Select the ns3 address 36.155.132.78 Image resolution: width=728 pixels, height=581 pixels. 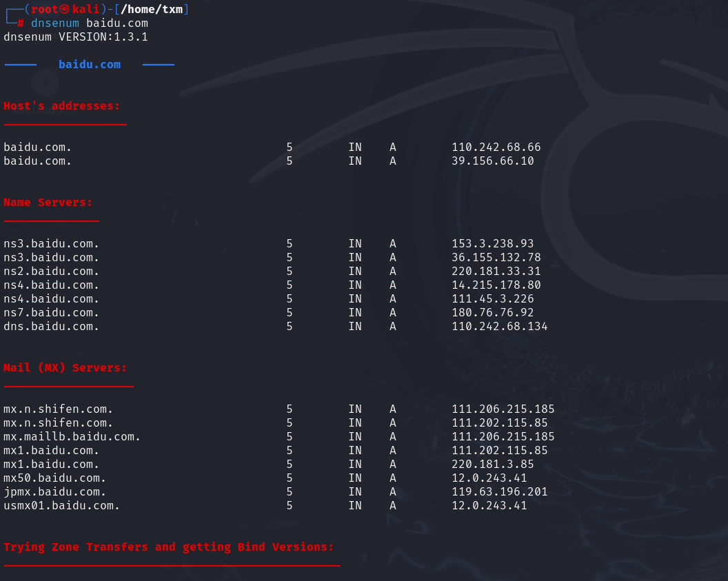coord(496,258)
